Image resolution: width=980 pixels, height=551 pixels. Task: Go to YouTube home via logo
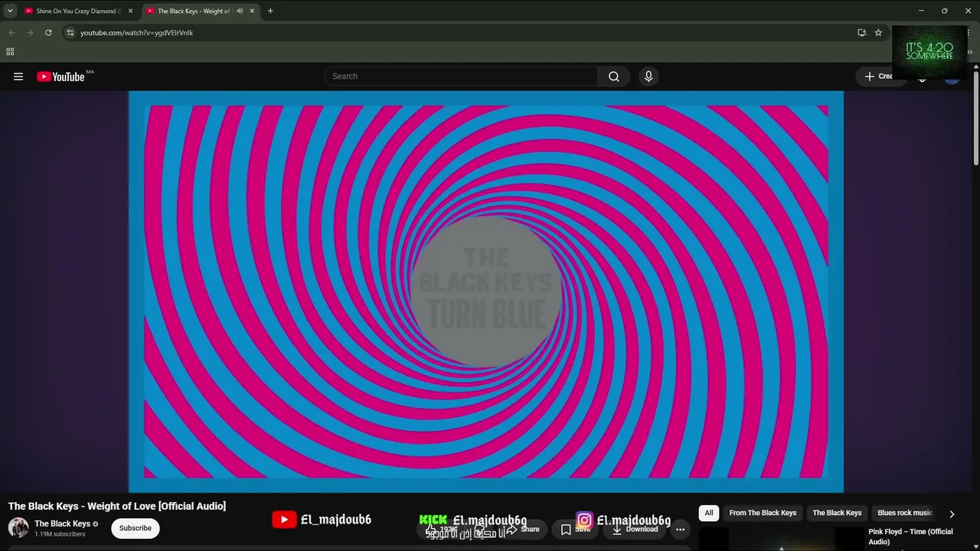click(x=60, y=77)
